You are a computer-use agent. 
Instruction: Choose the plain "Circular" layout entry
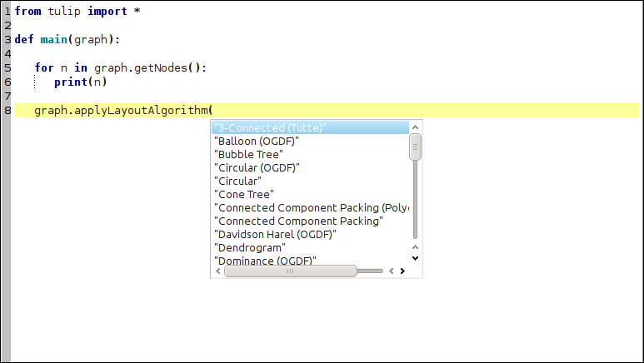coord(238,181)
